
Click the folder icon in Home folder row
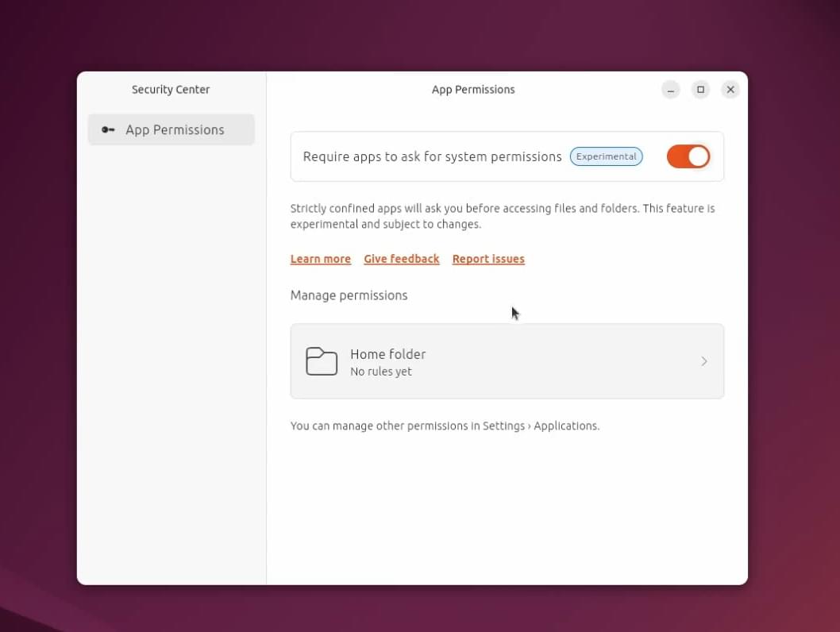click(x=322, y=361)
